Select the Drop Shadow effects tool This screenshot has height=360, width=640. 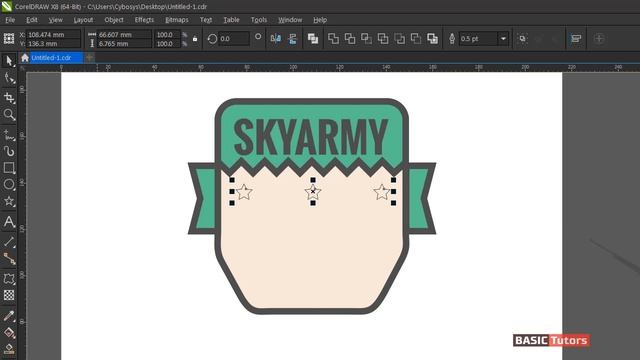click(x=9, y=279)
